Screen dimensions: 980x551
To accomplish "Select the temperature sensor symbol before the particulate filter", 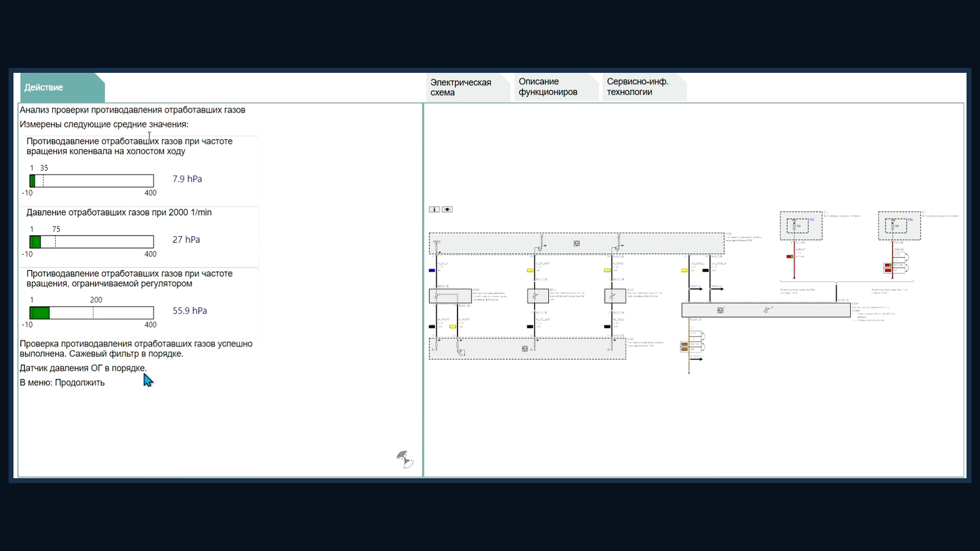I will (615, 296).
